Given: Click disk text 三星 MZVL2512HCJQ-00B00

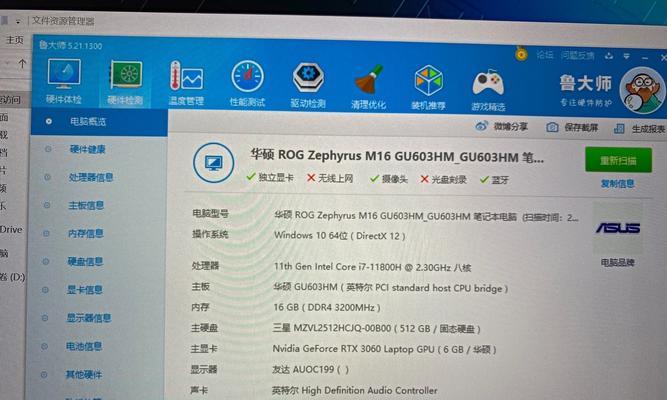Looking at the screenshot, I should click(331, 328).
